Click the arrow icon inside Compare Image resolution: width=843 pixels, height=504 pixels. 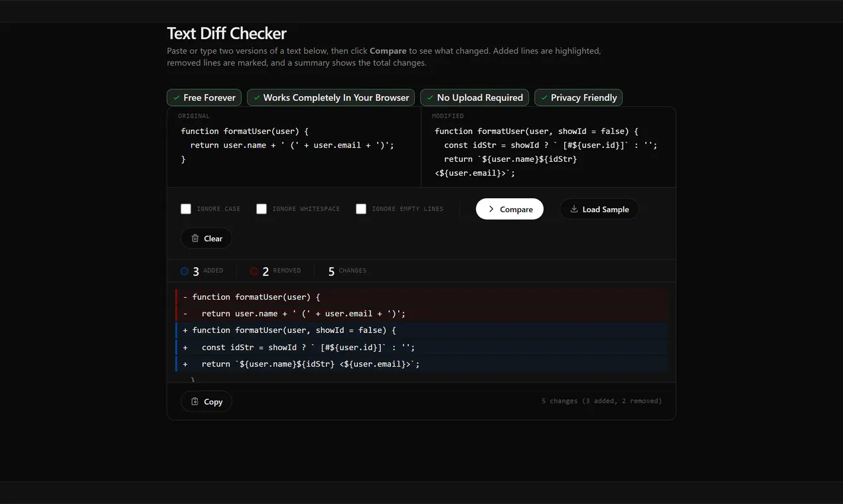[x=491, y=209]
